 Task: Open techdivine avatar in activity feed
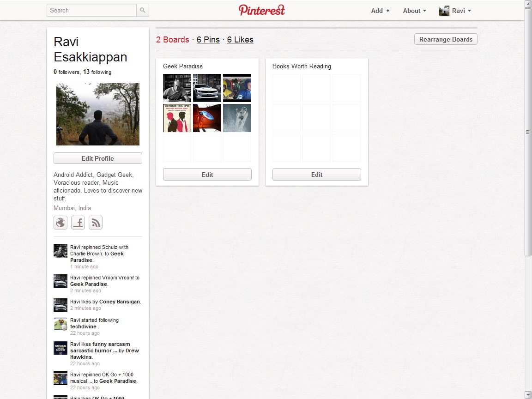[x=60, y=324]
